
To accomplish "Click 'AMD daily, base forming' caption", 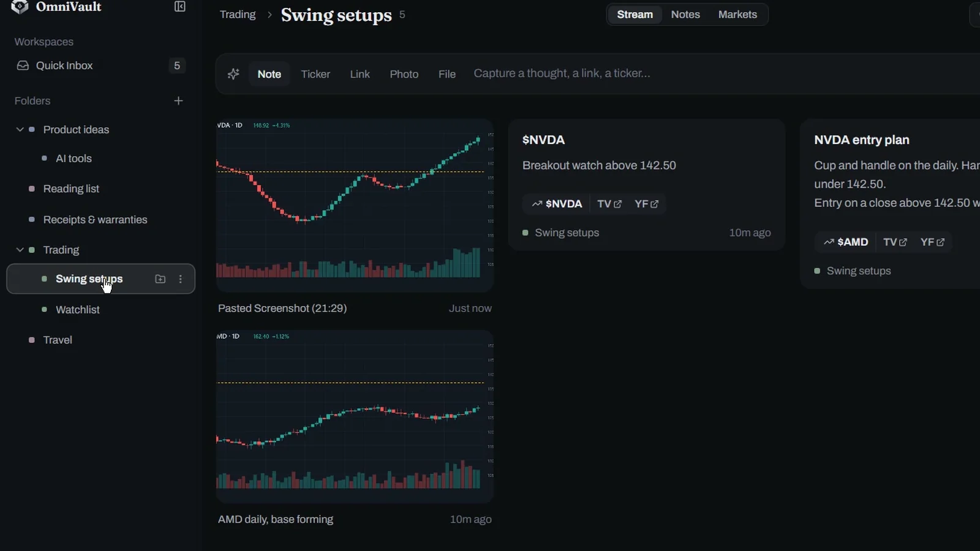I will point(276,519).
